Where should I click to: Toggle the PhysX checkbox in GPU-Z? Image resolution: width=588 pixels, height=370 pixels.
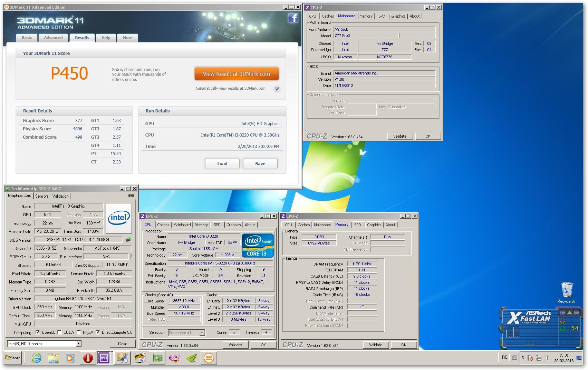tap(79, 332)
